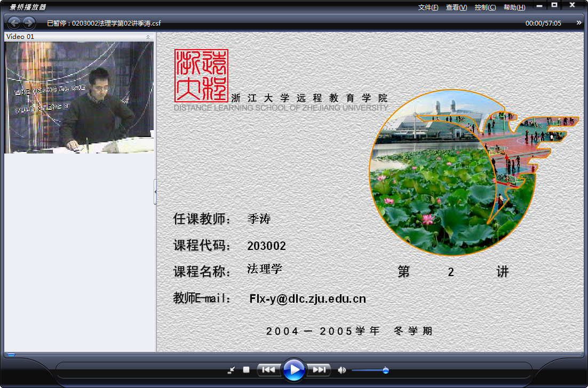Open the 文件(F) menu
Screen dimensions: 588x388
click(428, 7)
